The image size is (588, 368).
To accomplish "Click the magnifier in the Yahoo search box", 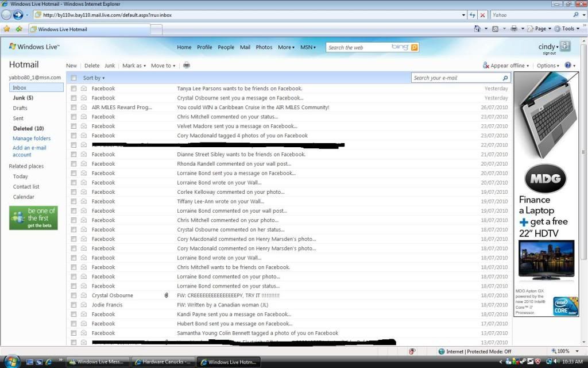I will point(576,14).
